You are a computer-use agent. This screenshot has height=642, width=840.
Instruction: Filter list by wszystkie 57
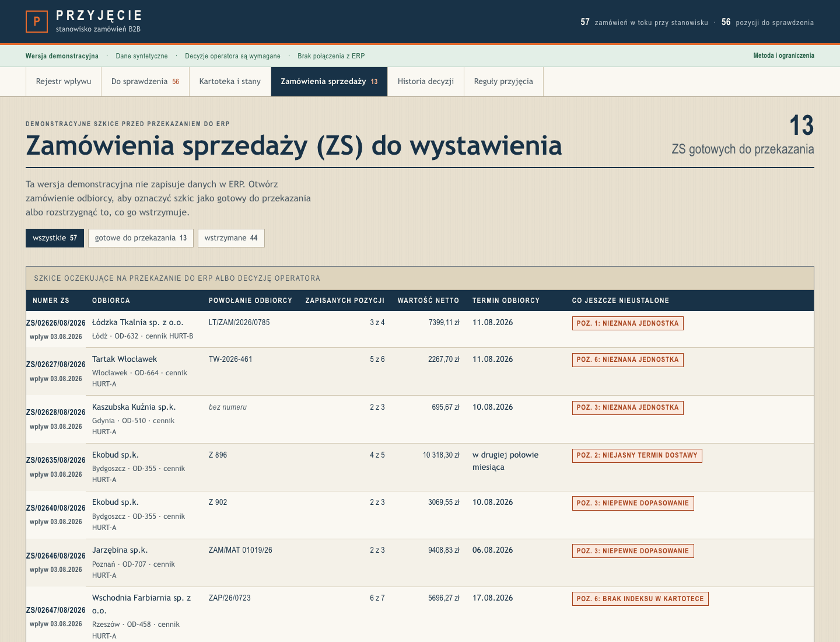coord(55,238)
